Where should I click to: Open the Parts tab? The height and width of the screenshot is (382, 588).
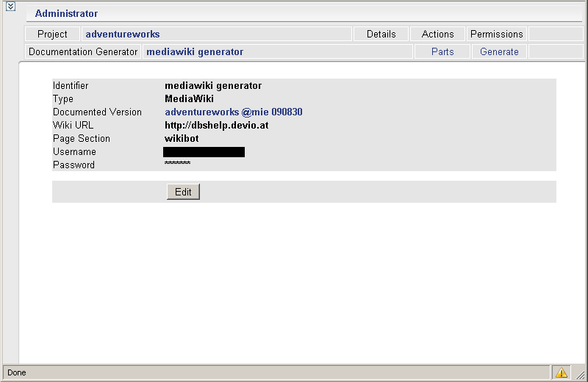click(x=442, y=51)
